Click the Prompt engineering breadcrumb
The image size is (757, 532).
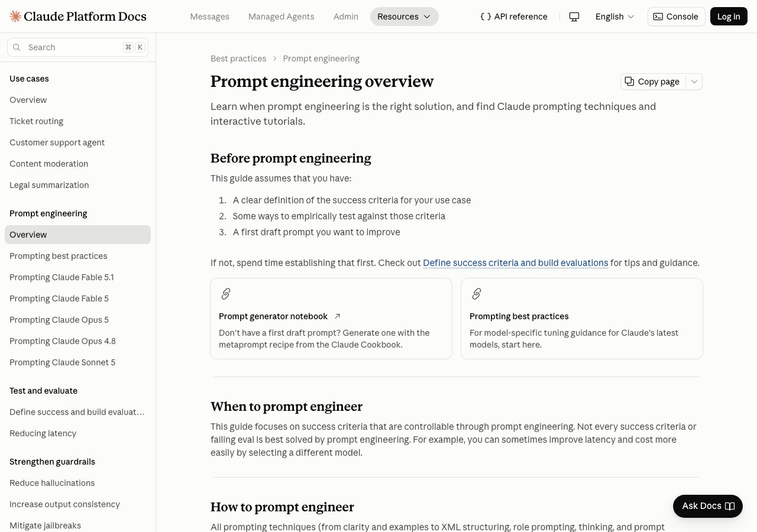pyautogui.click(x=321, y=59)
